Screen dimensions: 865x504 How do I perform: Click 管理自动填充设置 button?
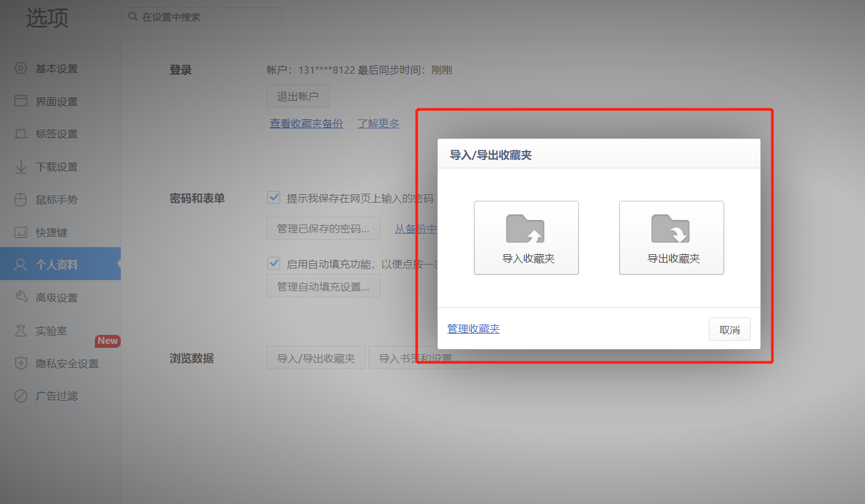click(323, 286)
